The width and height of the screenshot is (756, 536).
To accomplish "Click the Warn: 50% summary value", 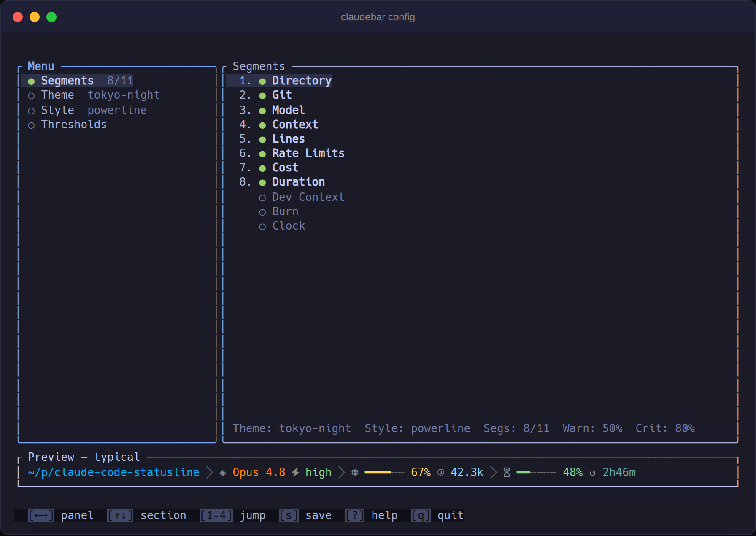I will [592, 428].
